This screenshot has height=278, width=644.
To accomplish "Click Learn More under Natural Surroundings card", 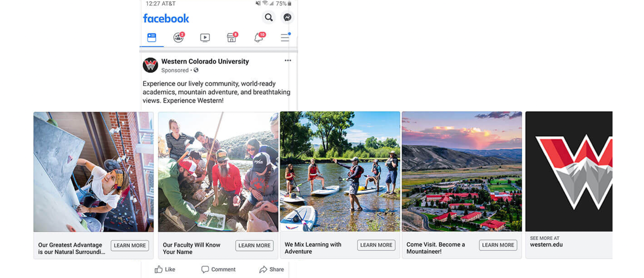I will [x=130, y=245].
